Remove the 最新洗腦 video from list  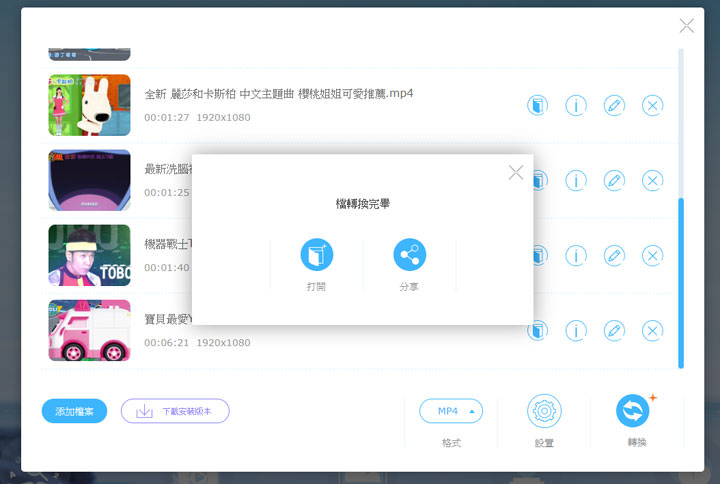point(652,180)
